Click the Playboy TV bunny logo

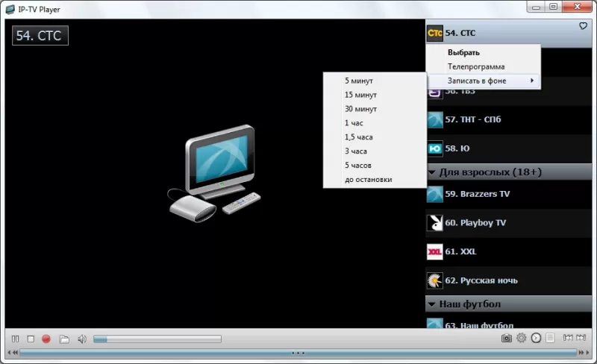[435, 223]
